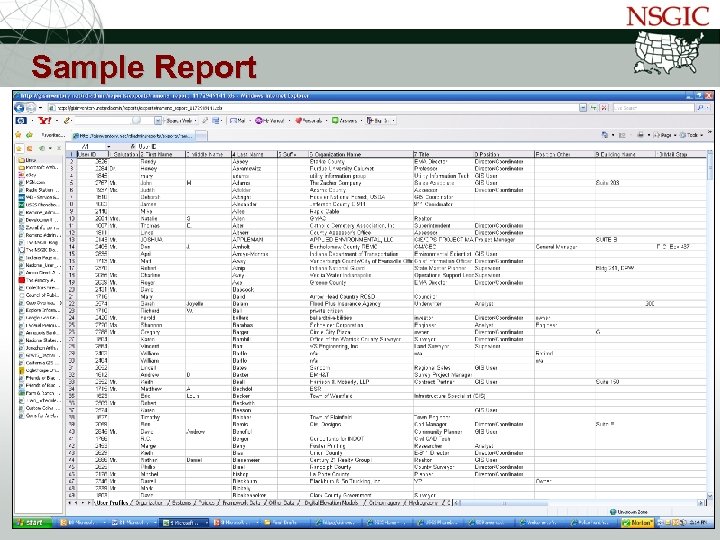Click the Yahoo toolbar pencil icon

(x=68, y=121)
